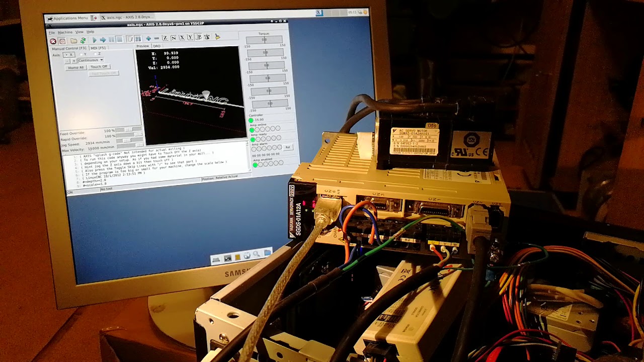644x362 pixels.
Task: Adjust the Max Velocity slider
Action: (x=130, y=146)
